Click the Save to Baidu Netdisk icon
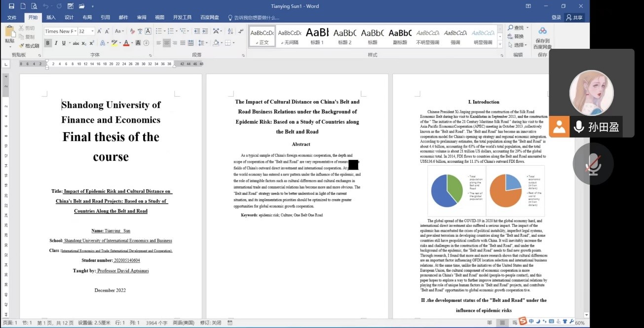This screenshot has width=644, height=328. 542,32
